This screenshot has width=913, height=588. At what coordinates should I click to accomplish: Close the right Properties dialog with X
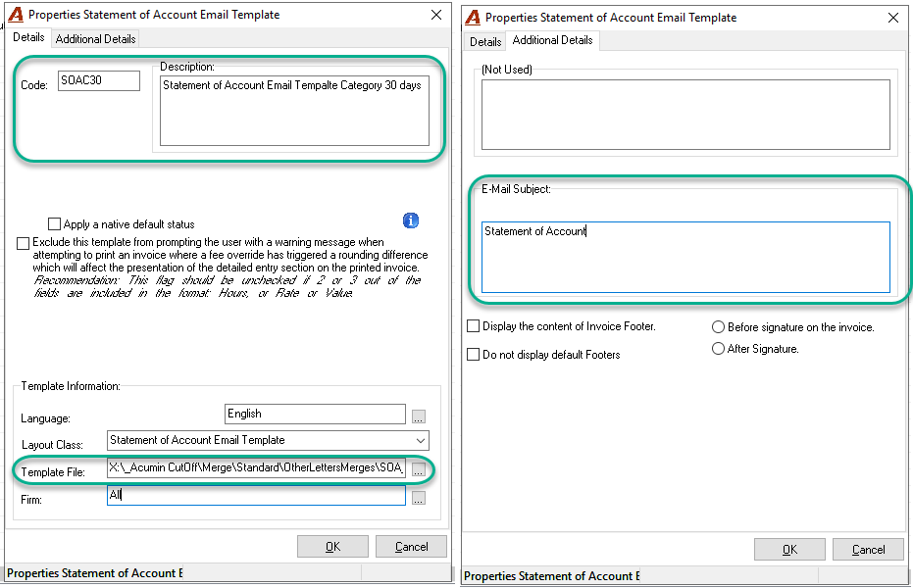pyautogui.click(x=893, y=18)
